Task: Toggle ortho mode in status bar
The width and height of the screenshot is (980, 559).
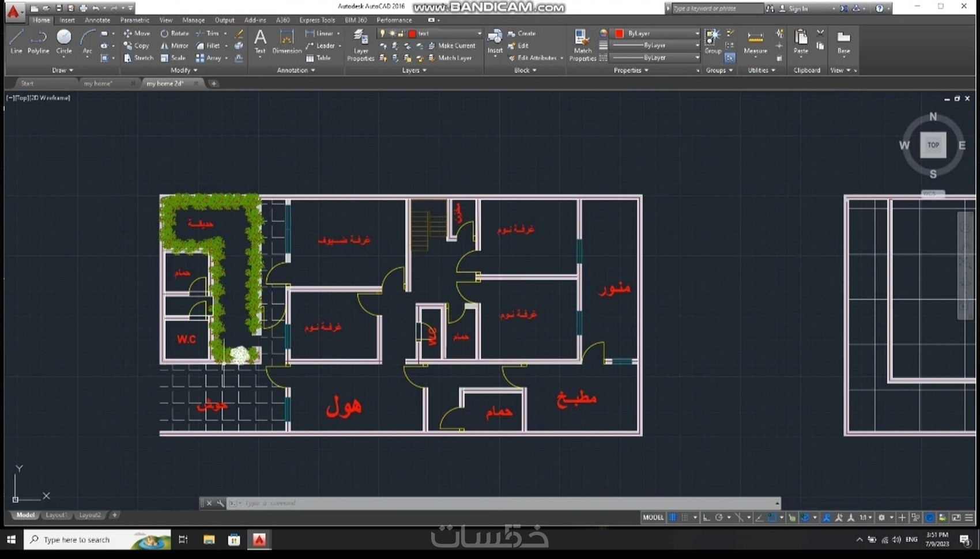Action: [x=706, y=518]
